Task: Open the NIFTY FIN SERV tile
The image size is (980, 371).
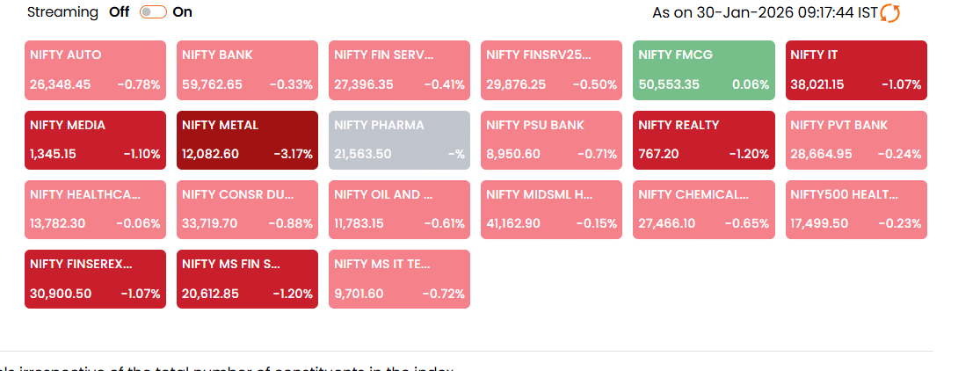Action: click(399, 69)
